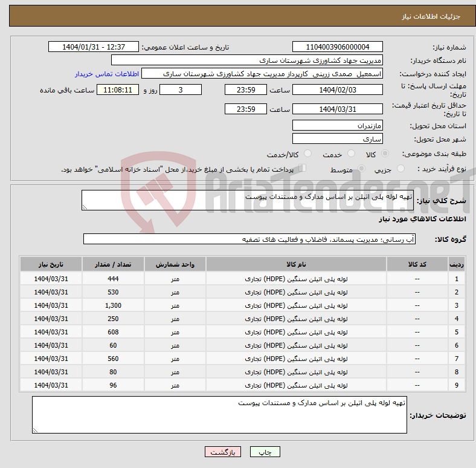
Task: Select the خدمت radio option
Action: pos(351,154)
